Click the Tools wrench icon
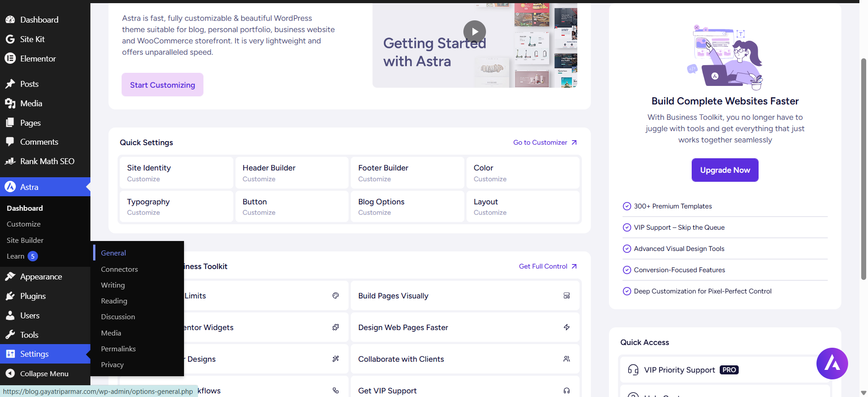The height and width of the screenshot is (397, 868). 10,335
